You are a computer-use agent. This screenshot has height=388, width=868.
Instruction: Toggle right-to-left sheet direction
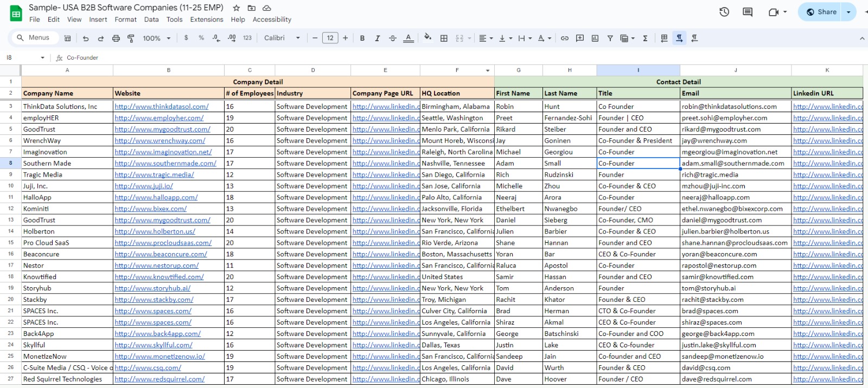tap(664, 38)
